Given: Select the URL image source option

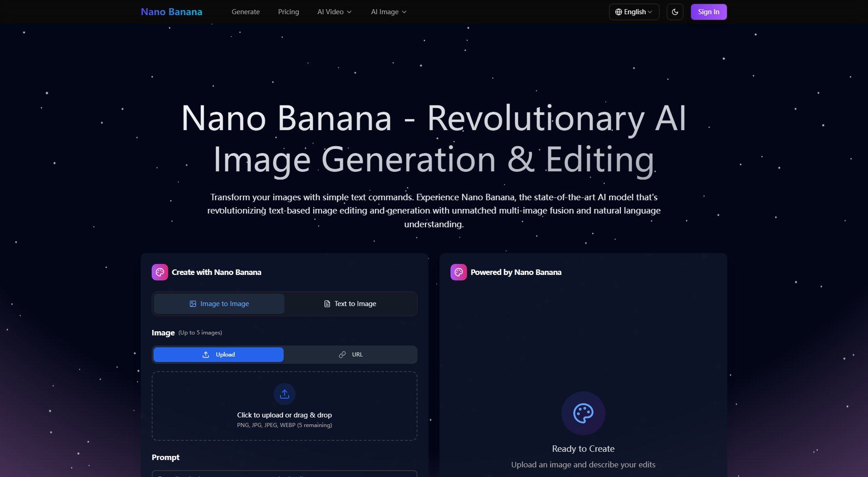Looking at the screenshot, I should [x=351, y=355].
